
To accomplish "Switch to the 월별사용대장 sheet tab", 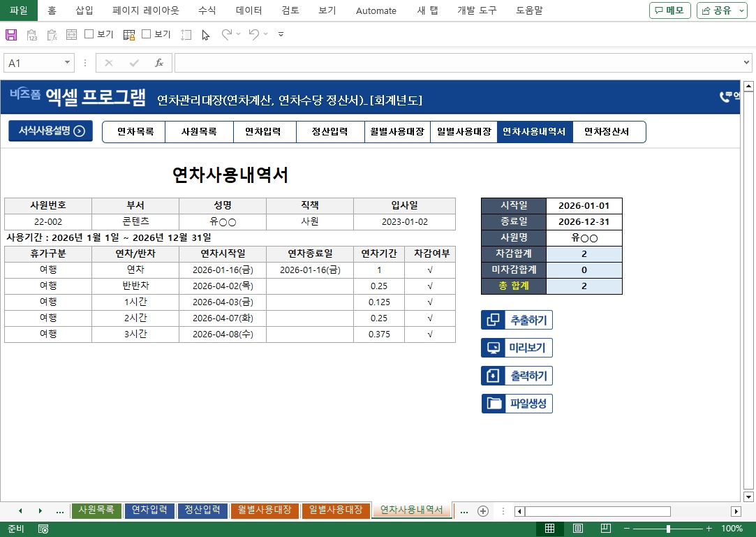I will [x=265, y=510].
